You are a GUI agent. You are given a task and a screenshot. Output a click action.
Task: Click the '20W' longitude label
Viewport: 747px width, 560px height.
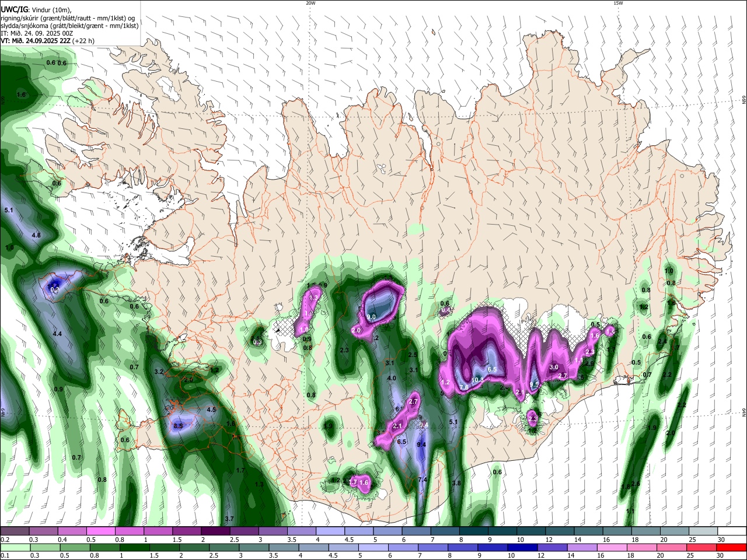(x=310, y=3)
